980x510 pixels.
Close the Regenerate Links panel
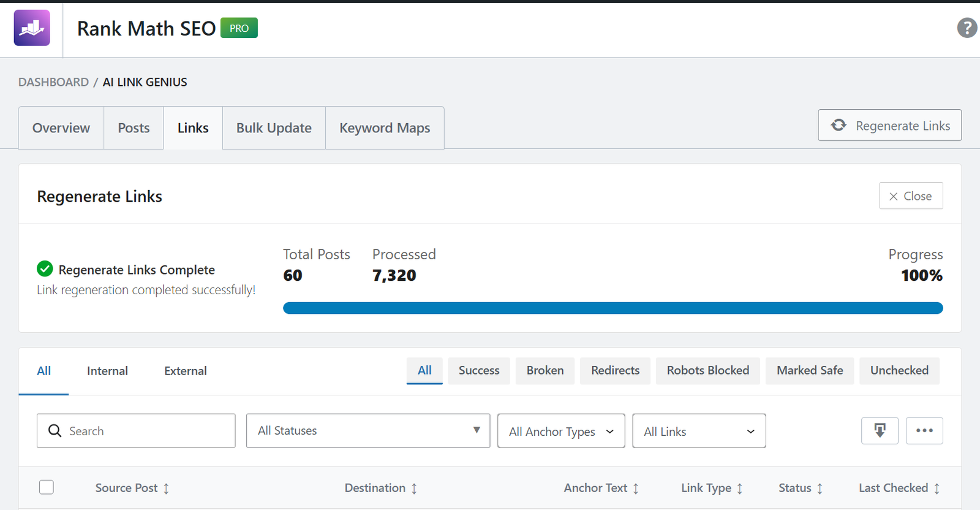911,196
